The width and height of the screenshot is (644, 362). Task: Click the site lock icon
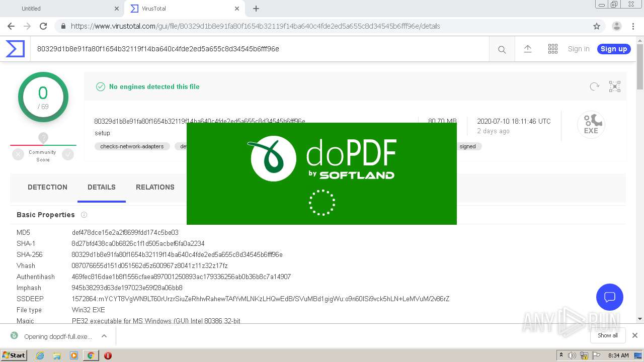(63, 26)
